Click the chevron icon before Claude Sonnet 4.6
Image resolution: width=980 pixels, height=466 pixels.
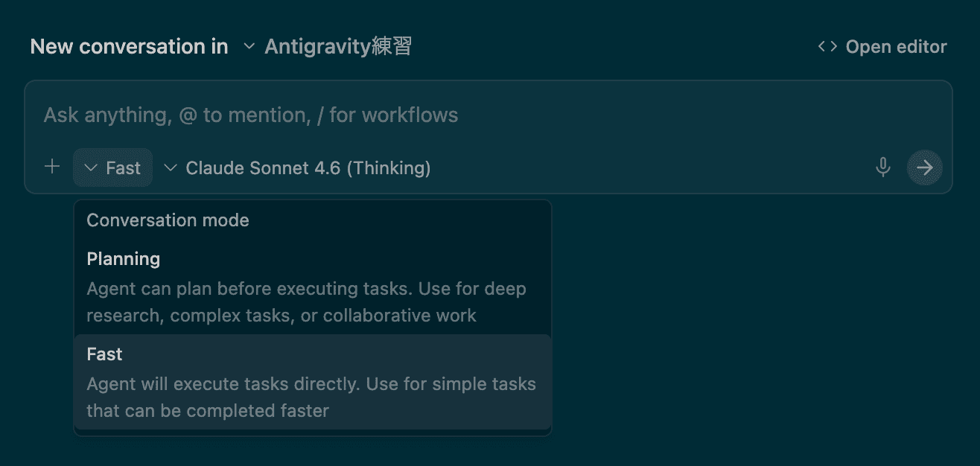171,168
